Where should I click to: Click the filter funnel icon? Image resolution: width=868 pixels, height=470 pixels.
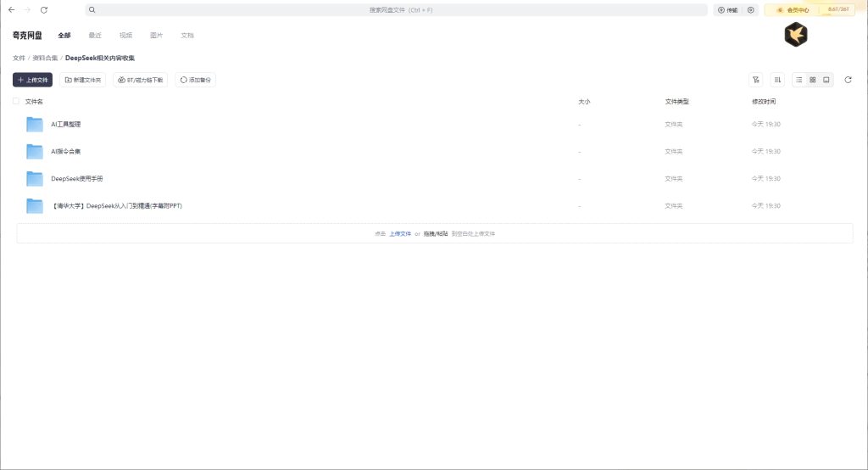[755, 80]
